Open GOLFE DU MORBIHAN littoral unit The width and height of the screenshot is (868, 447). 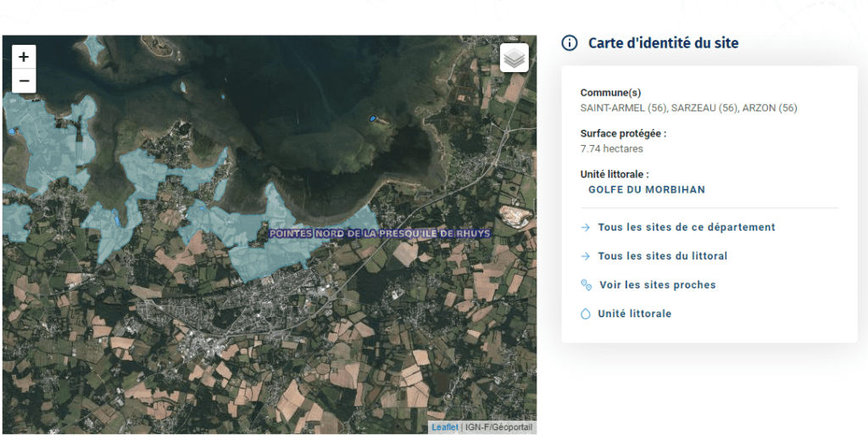[x=647, y=189]
